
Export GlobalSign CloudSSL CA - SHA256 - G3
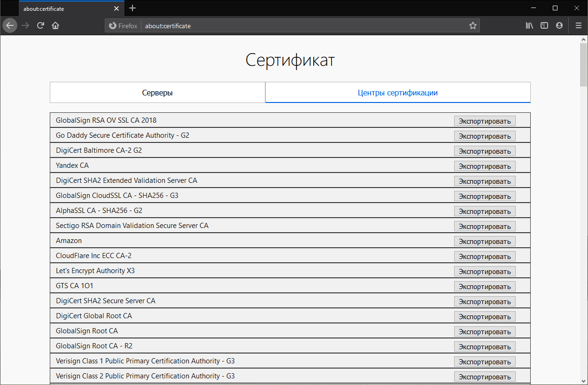(485, 196)
